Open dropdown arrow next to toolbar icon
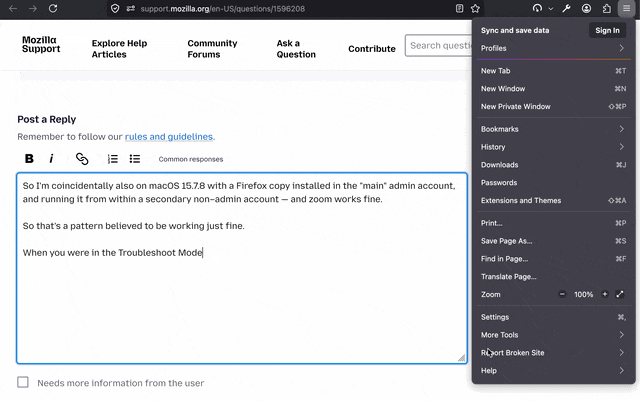Image resolution: width=640 pixels, height=401 pixels. (551, 9)
